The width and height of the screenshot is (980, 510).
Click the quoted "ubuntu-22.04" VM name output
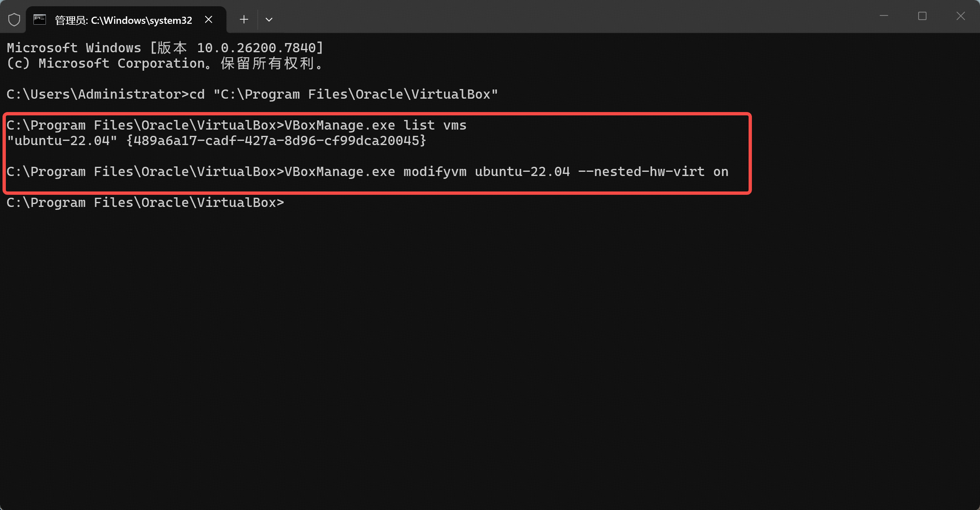62,141
